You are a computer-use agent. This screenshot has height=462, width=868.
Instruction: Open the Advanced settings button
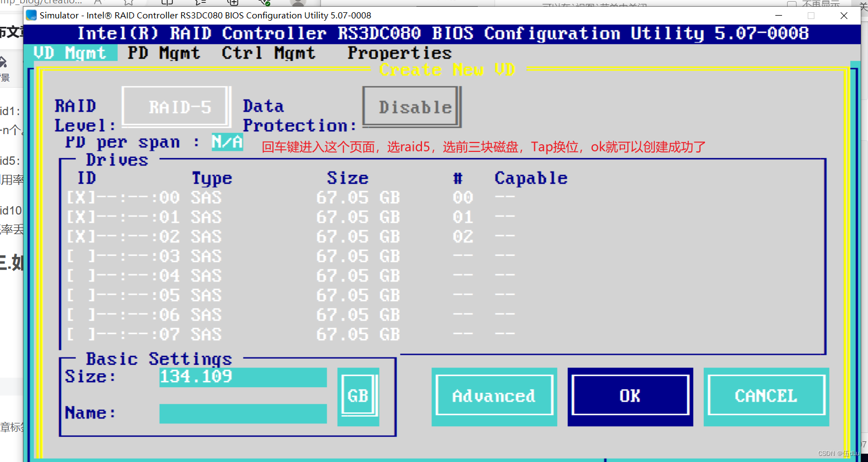(x=494, y=396)
